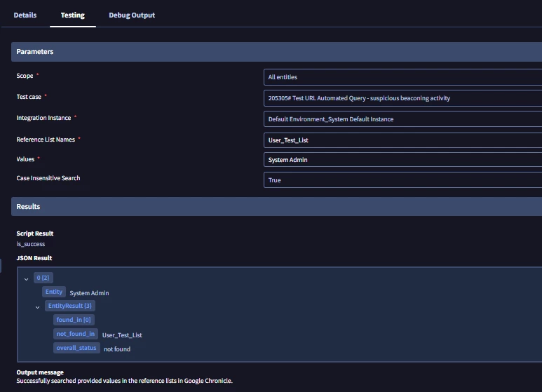Click the Test case parameter label
This screenshot has height=392, width=542.
(x=29, y=97)
